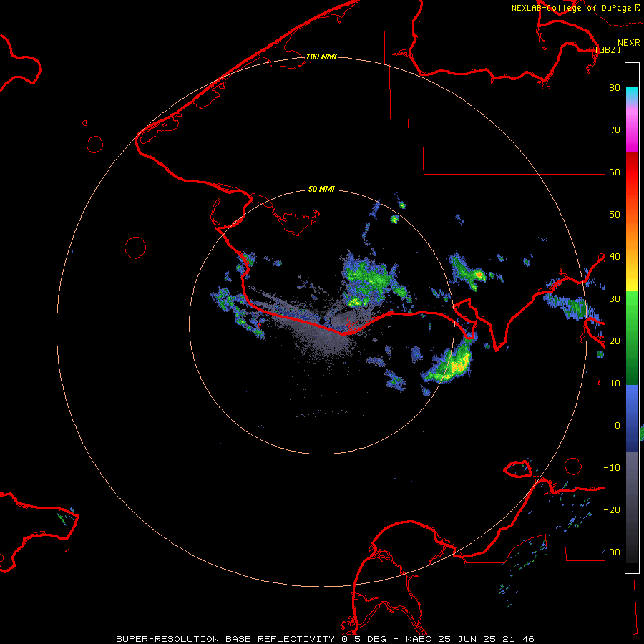The height and width of the screenshot is (644, 644).
Task: Click the 70 value on the dBZ scale
Action: (615, 130)
